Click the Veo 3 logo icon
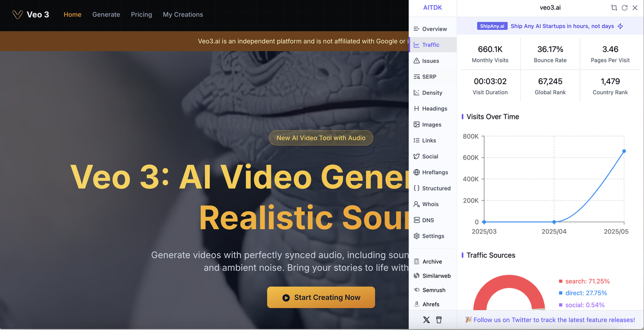644x330 pixels. 18,15
